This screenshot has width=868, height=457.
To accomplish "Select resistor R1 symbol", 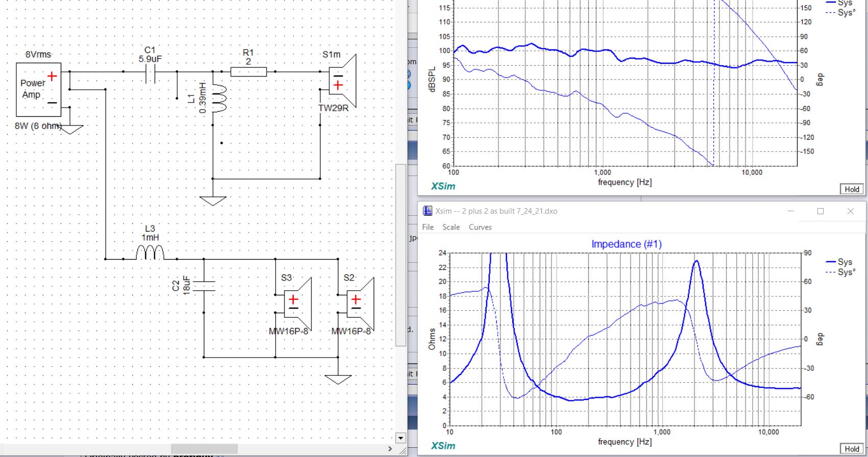I will [x=249, y=72].
